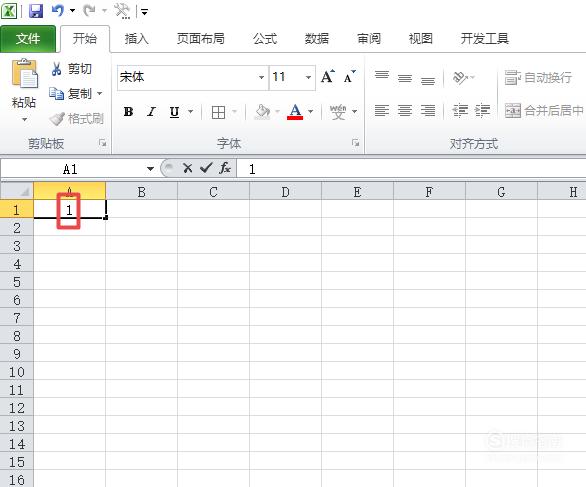Open the 开发工具 tab
The width and height of the screenshot is (586, 487).
tap(484, 38)
